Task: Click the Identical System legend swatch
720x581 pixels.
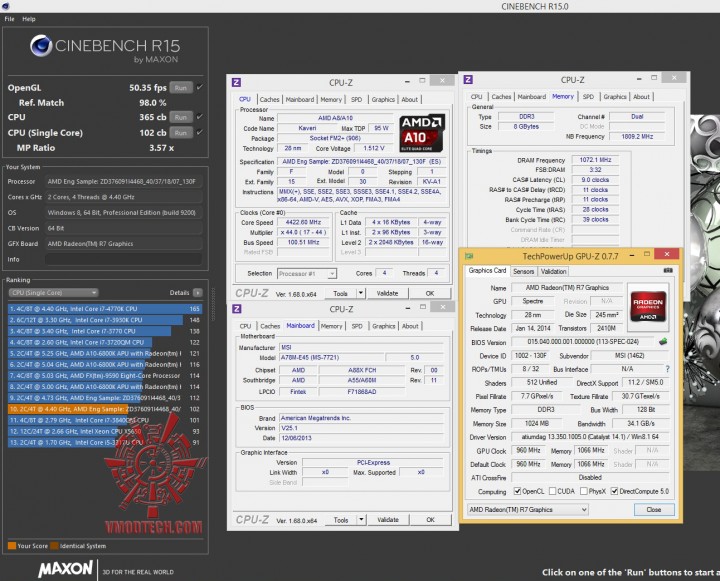Action: coord(54,546)
